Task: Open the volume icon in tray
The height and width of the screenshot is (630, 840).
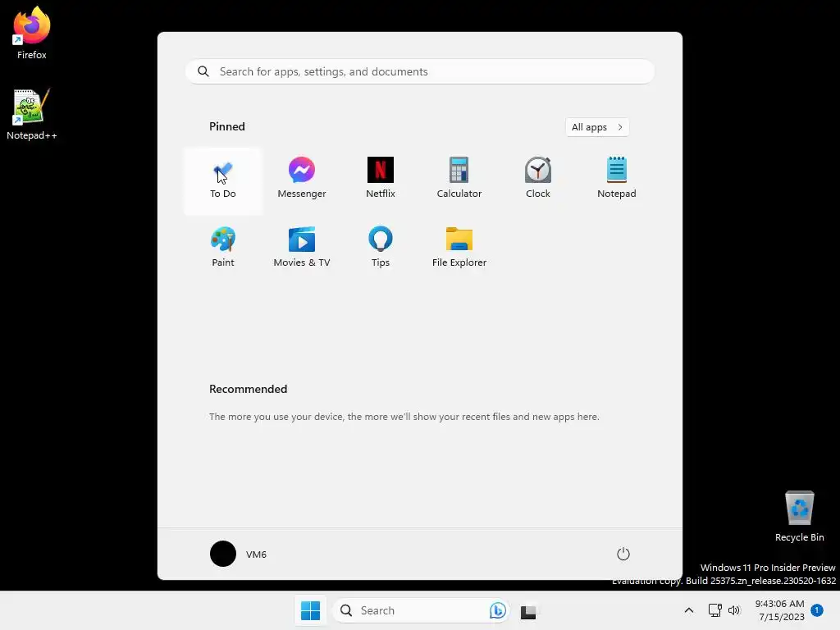Action: pos(734,610)
